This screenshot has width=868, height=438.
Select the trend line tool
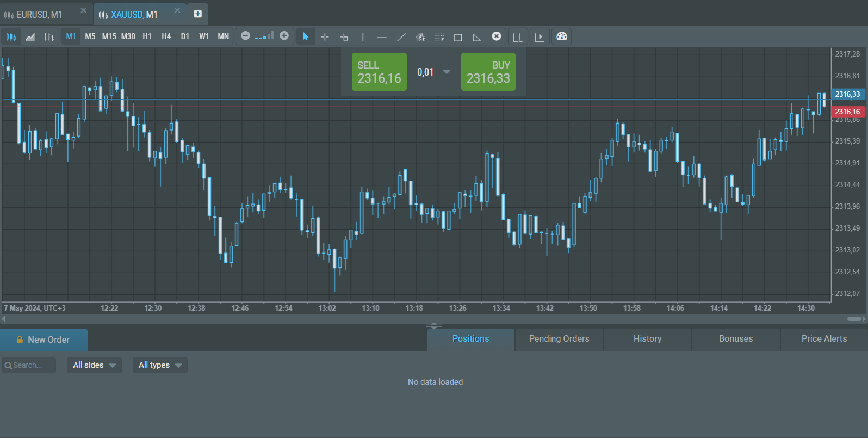coord(401,36)
